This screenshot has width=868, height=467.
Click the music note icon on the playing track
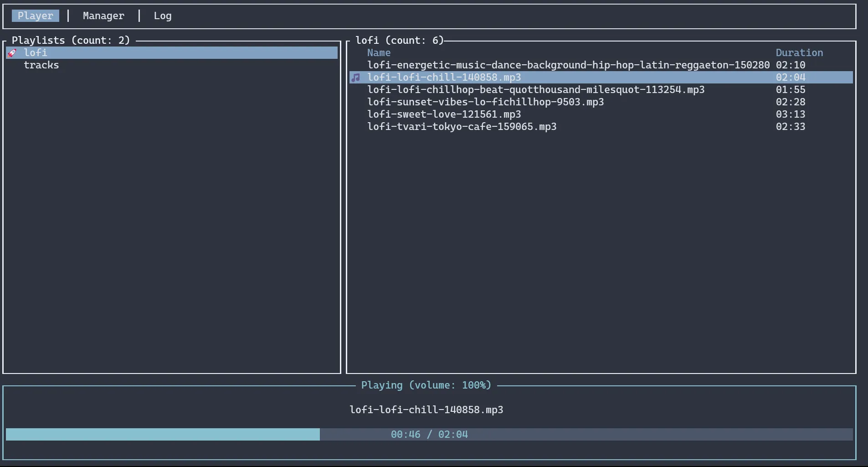pos(356,77)
